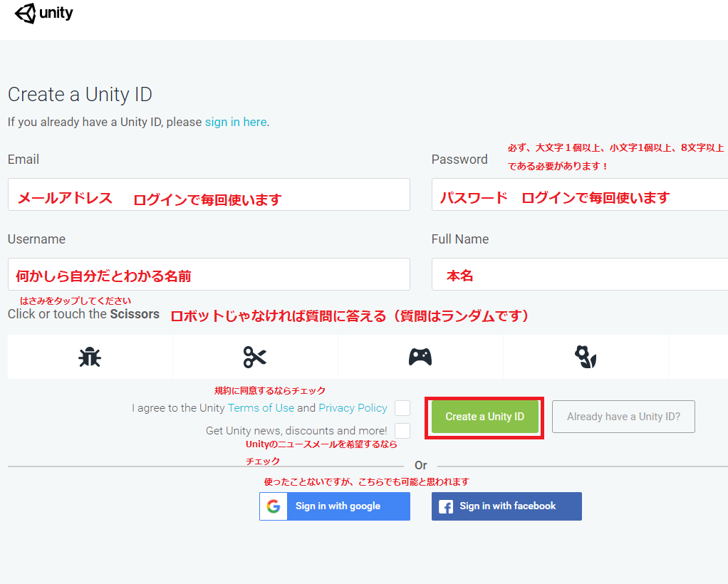Click the Unity logo in the header

click(x=44, y=13)
